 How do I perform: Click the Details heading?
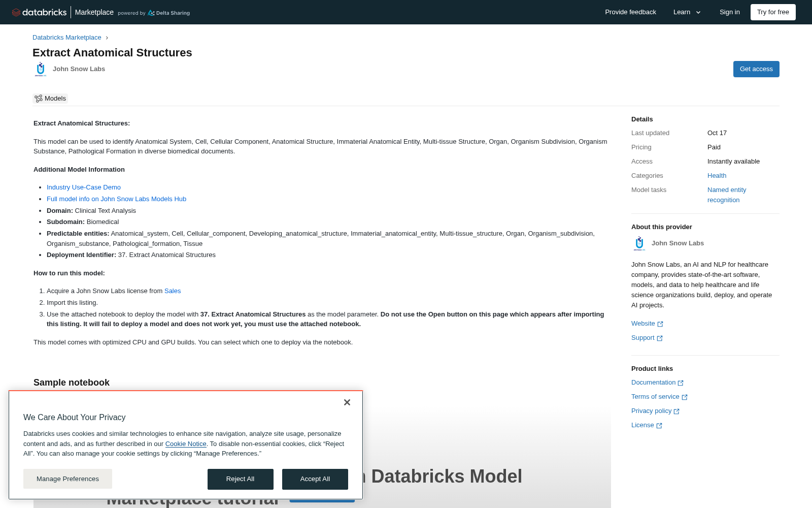(x=642, y=119)
